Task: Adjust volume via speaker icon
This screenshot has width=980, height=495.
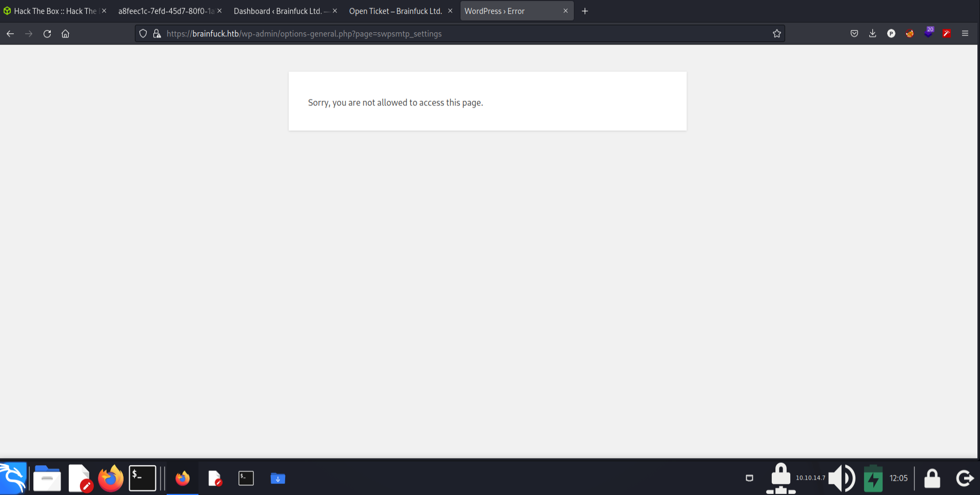Action: pos(842,478)
